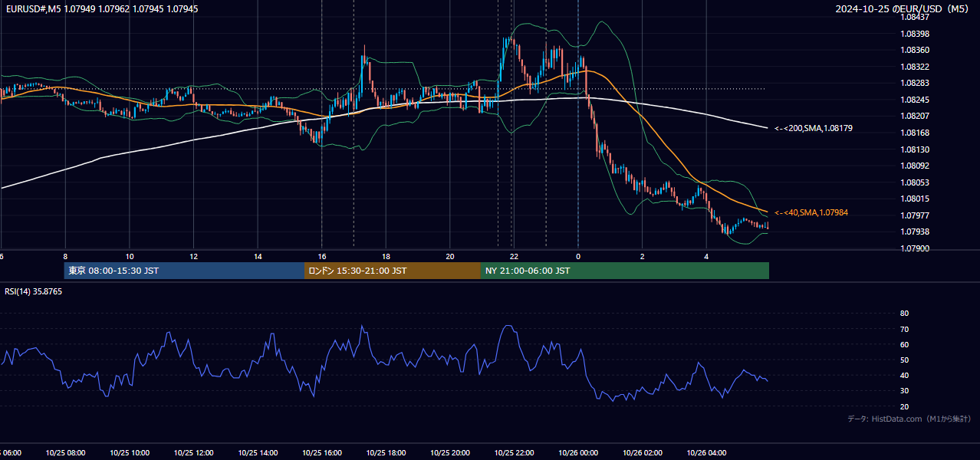
Task: Click the 10/26 00:00 bottom date label
Action: pos(578,453)
